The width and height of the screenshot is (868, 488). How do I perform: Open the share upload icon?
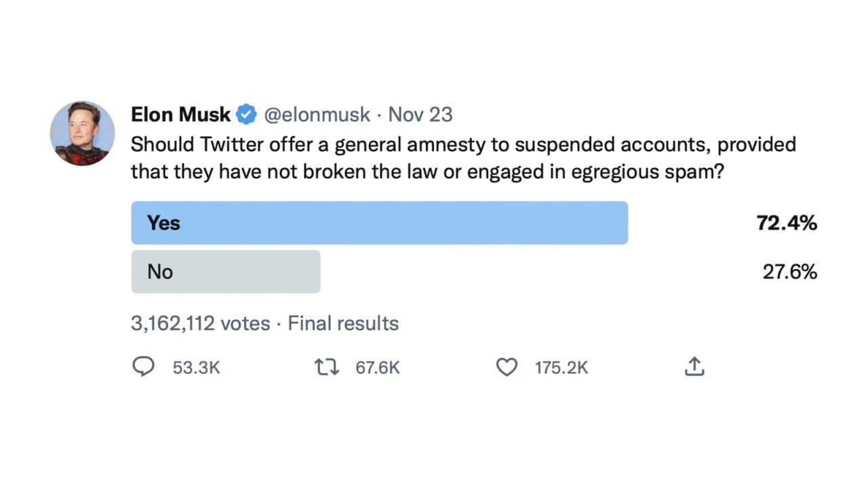(x=694, y=367)
